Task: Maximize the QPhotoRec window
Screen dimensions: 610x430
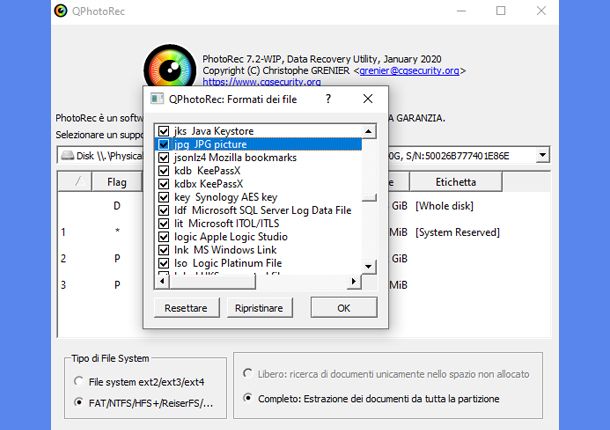Action: click(501, 11)
